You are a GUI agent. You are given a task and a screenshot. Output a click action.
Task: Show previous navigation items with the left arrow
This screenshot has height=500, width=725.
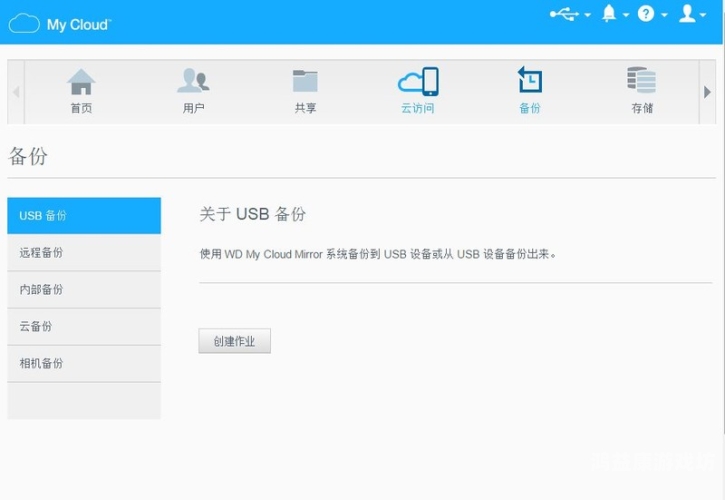coord(16,92)
